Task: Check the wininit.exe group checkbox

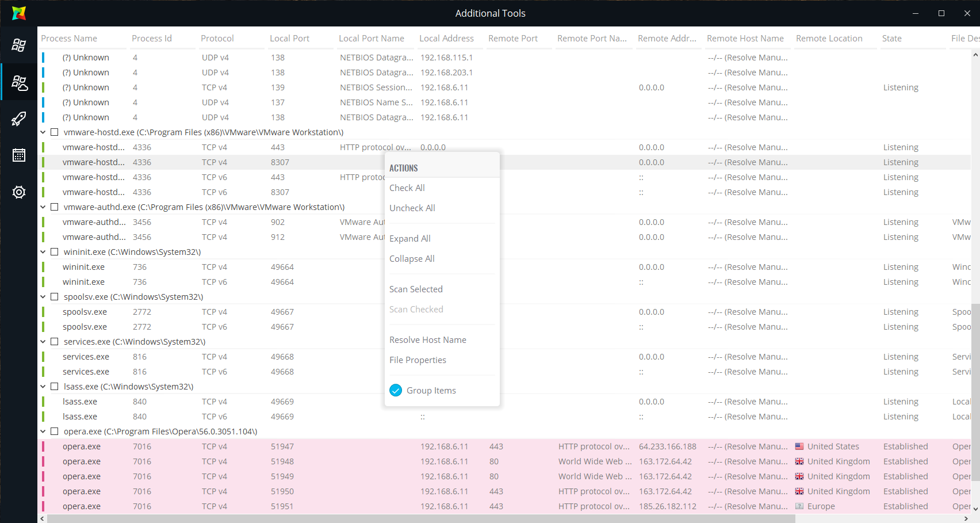Action: 55,252
